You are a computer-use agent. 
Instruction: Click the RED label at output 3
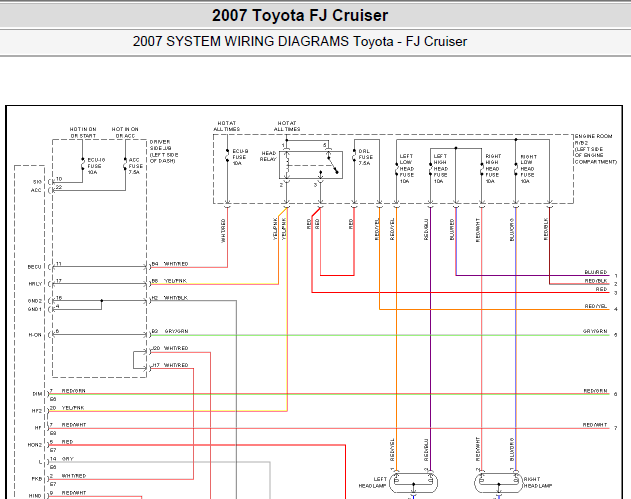click(602, 289)
